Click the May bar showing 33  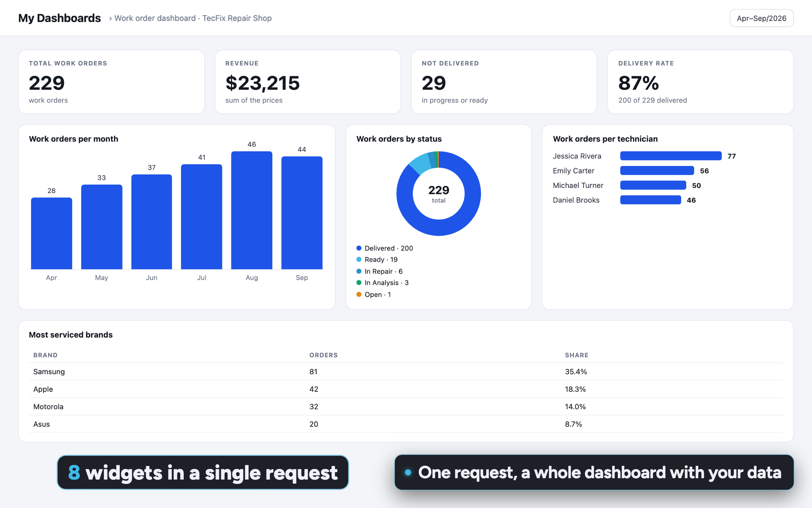(x=101, y=227)
